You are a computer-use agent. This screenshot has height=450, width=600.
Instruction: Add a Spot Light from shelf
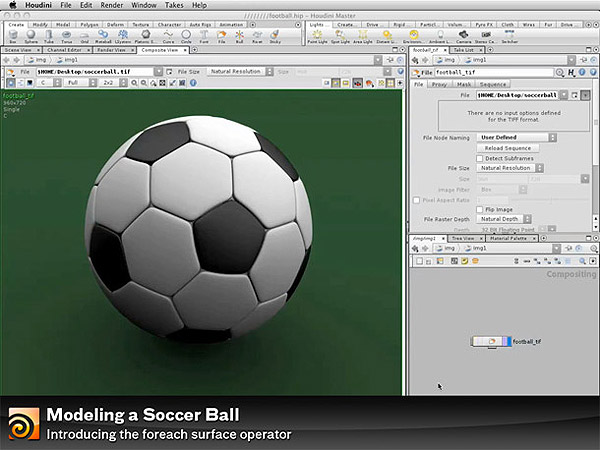click(340, 37)
